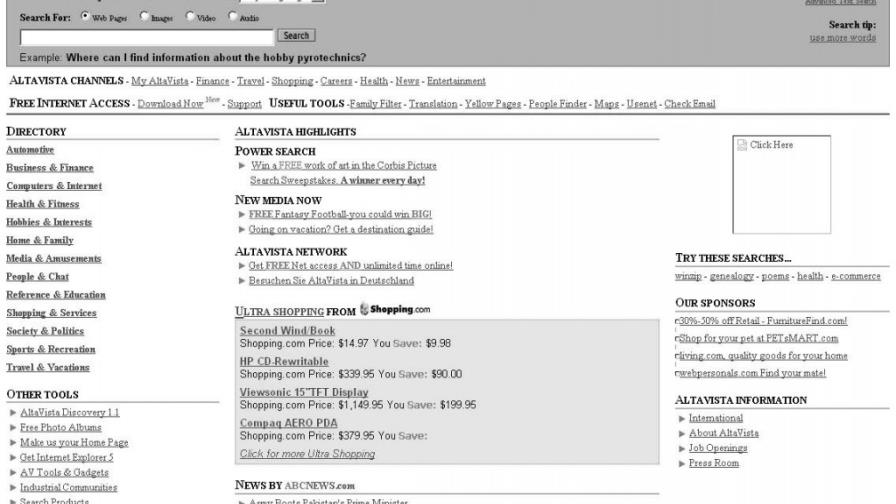Click the arrow bullet beside About AltaVista
896x504 pixels.
coord(682,434)
